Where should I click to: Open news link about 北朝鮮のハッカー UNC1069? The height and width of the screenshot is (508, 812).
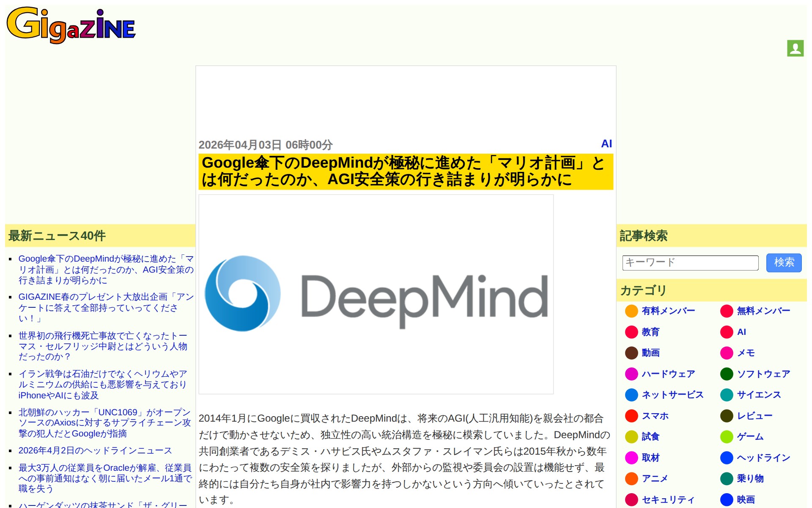104,423
